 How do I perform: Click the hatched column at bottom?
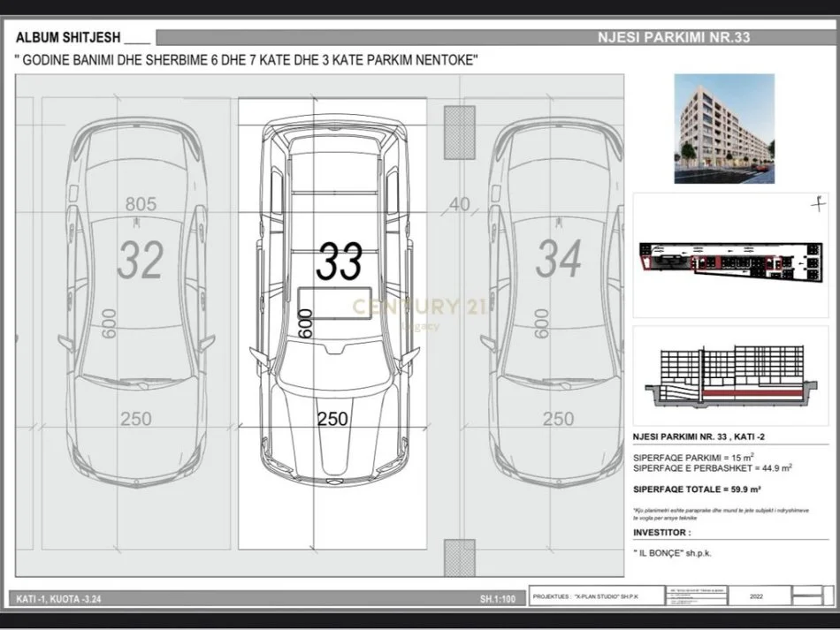click(459, 558)
